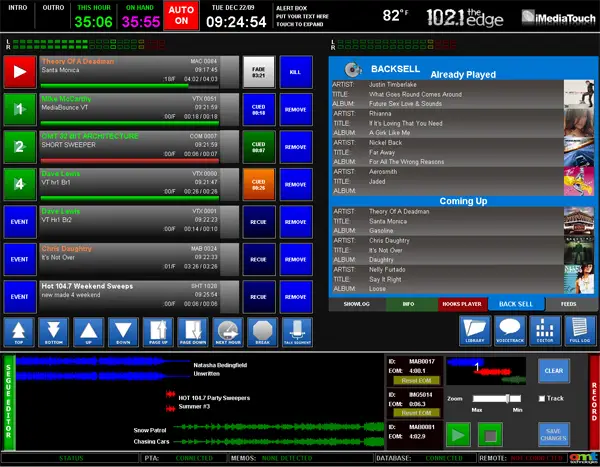Go to Next Hour
Screen dimensions: 600x467
(228, 332)
